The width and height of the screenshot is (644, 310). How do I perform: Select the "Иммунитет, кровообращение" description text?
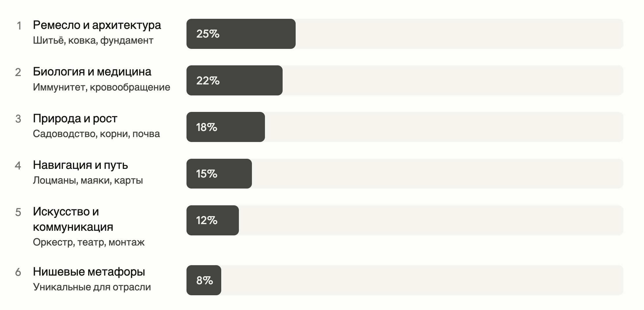point(101,87)
